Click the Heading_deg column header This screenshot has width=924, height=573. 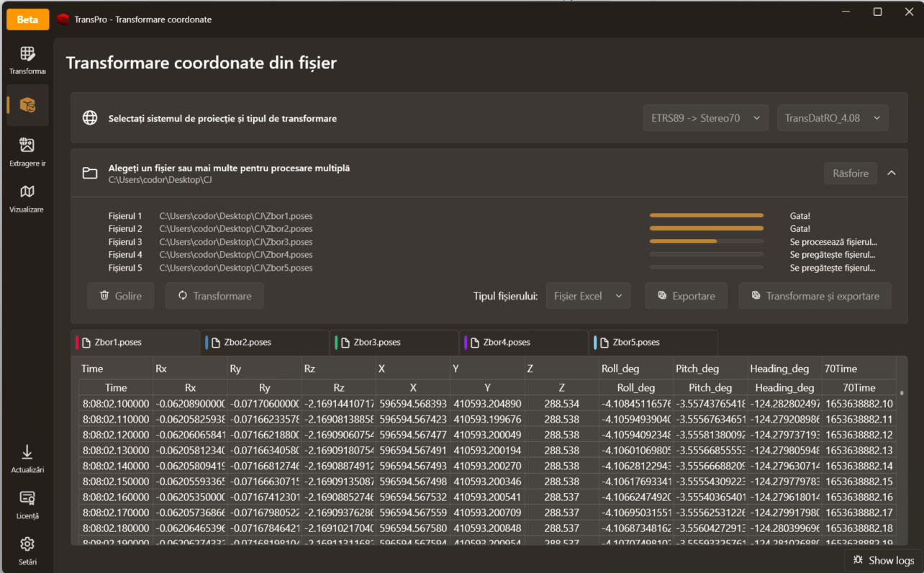pyautogui.click(x=784, y=369)
